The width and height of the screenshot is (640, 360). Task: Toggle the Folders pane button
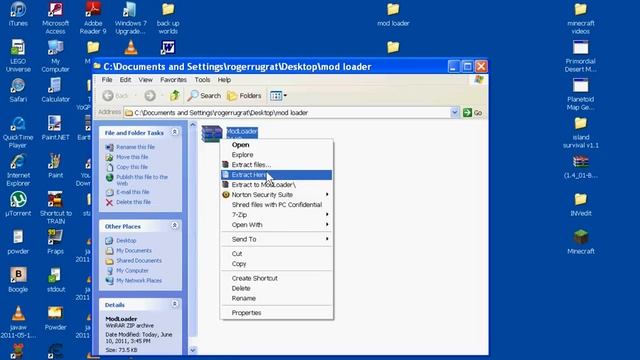244,96
